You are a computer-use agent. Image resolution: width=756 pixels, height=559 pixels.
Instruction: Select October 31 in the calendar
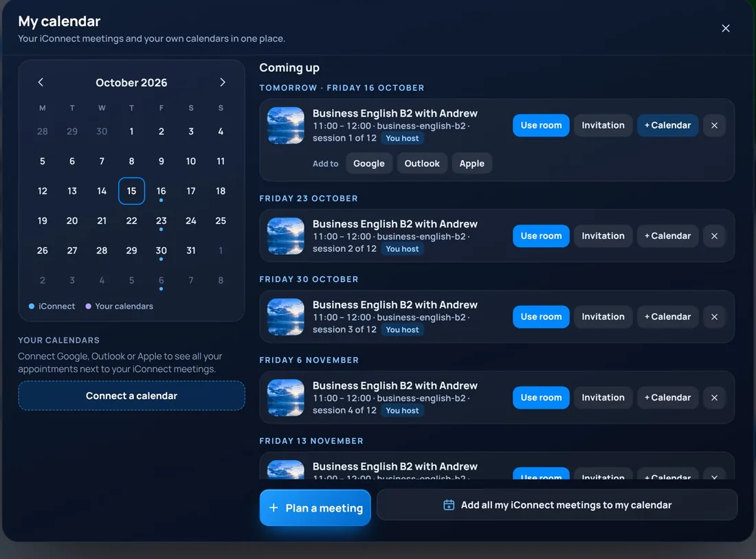point(191,251)
